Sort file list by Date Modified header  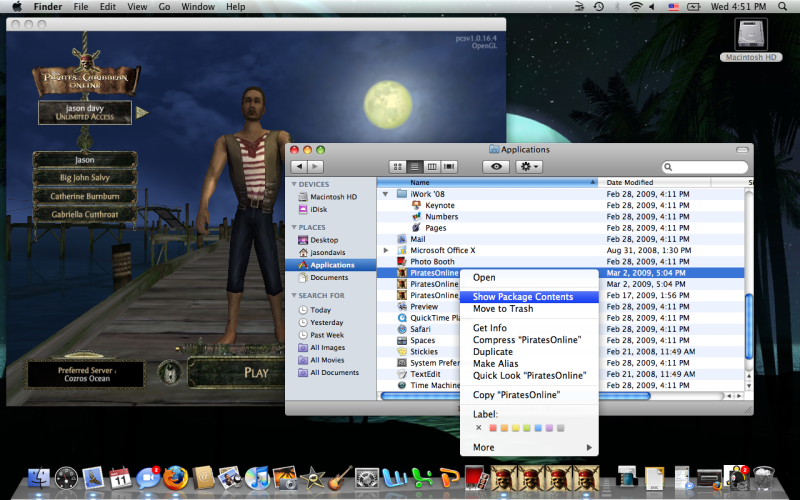pyautogui.click(x=654, y=182)
